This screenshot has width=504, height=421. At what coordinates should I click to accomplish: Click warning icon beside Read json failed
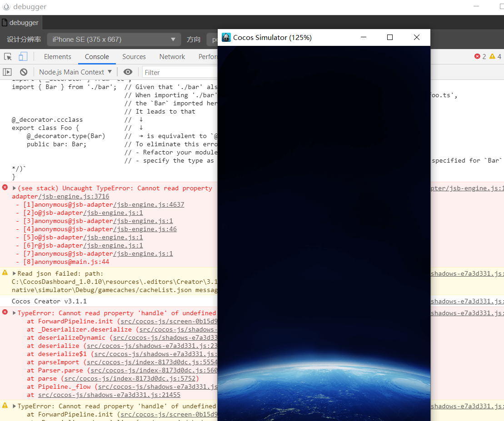5,272
